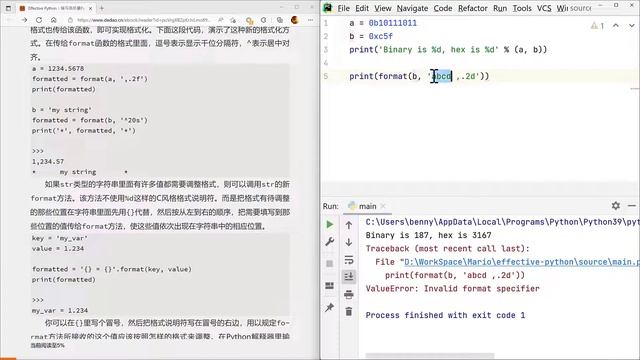The height and width of the screenshot is (360, 640).
Task: Click the PyCharm logo icon
Action: [328, 8]
